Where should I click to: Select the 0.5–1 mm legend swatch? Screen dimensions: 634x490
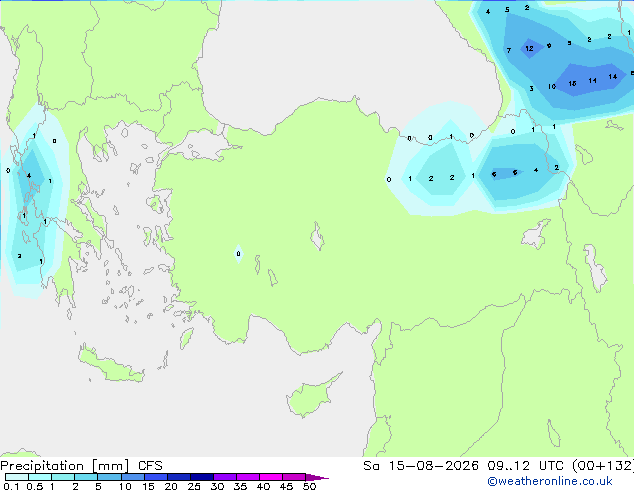40,477
